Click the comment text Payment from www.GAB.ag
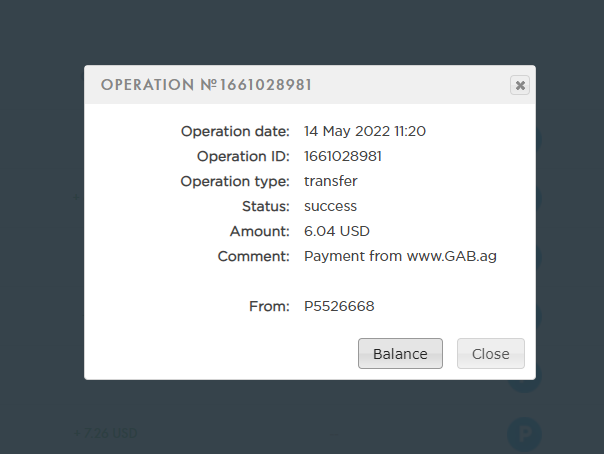Screen dimensions: 604x454 pyautogui.click(x=400, y=256)
